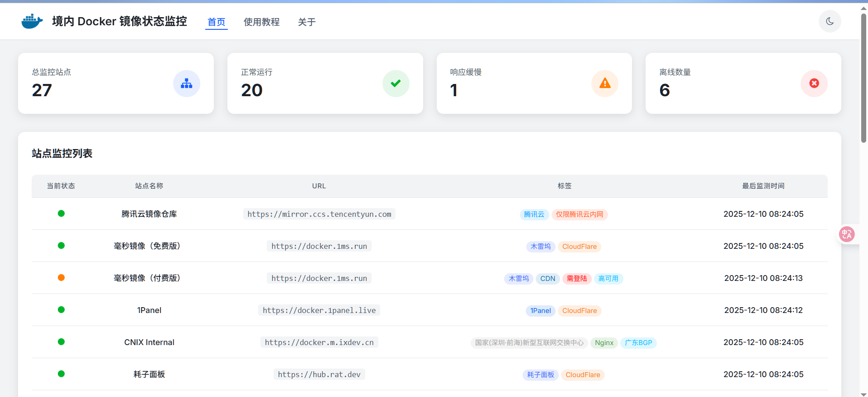
Task: Click the pink translate floating icon
Action: tap(847, 234)
